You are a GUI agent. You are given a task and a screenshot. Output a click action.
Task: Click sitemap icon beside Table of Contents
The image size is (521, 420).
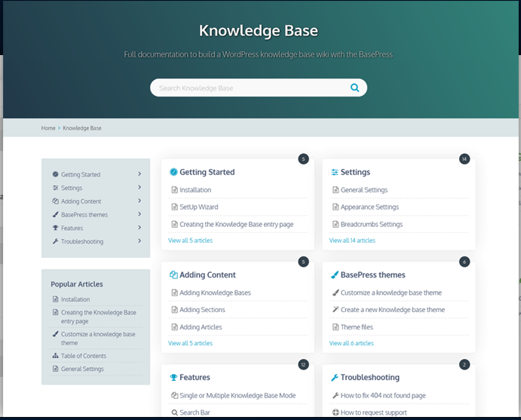point(55,356)
